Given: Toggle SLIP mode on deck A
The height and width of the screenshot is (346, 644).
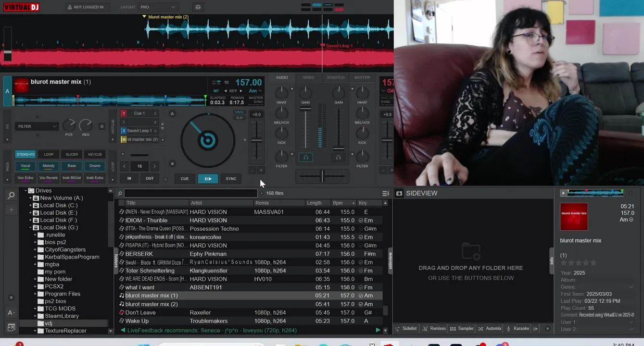Looking at the screenshot, I should click(x=239, y=118).
